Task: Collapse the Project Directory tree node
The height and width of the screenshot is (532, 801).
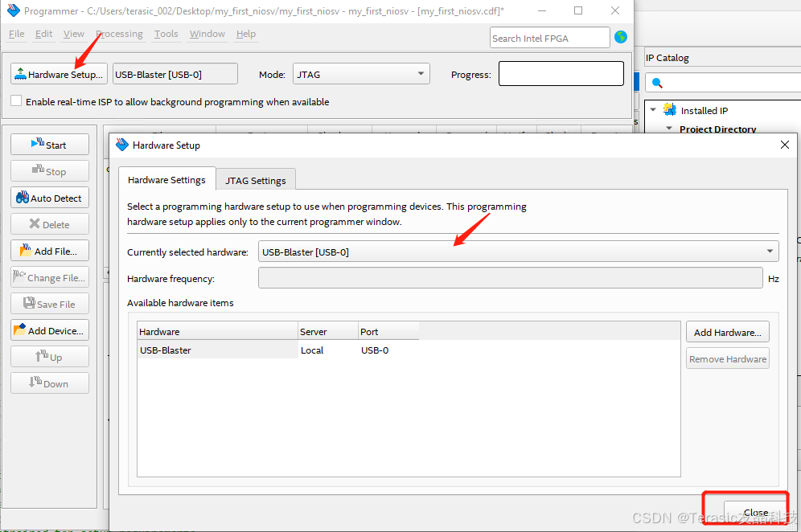Action: point(669,128)
